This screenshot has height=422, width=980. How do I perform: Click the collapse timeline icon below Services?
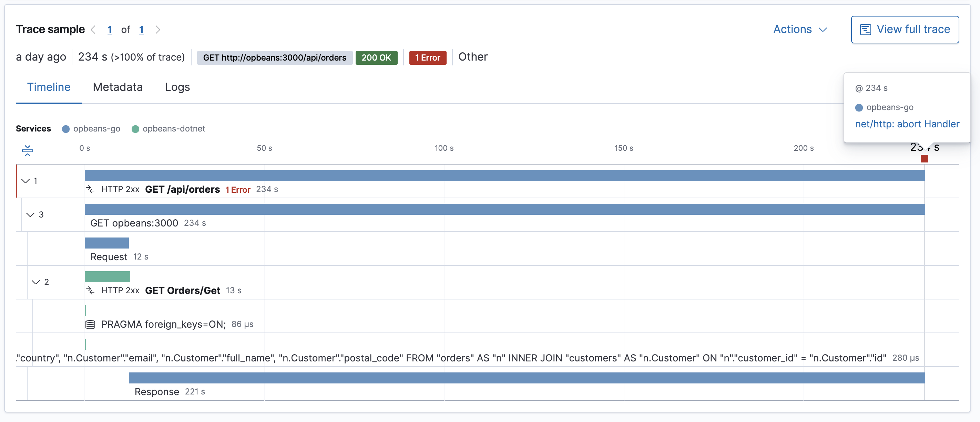27,150
